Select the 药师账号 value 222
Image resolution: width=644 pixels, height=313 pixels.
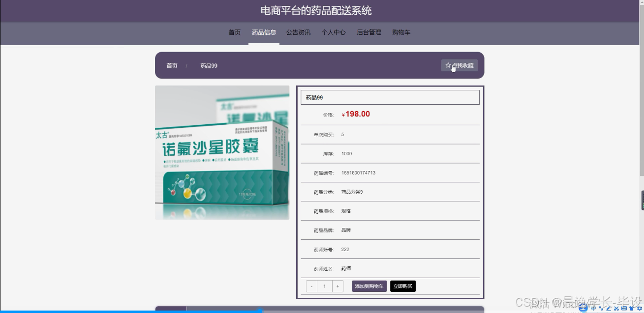[x=345, y=250]
